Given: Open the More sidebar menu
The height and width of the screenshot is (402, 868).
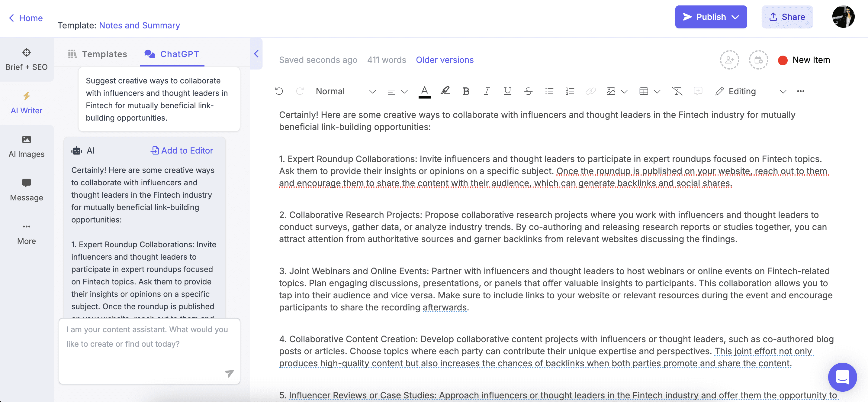Looking at the screenshot, I should (27, 233).
